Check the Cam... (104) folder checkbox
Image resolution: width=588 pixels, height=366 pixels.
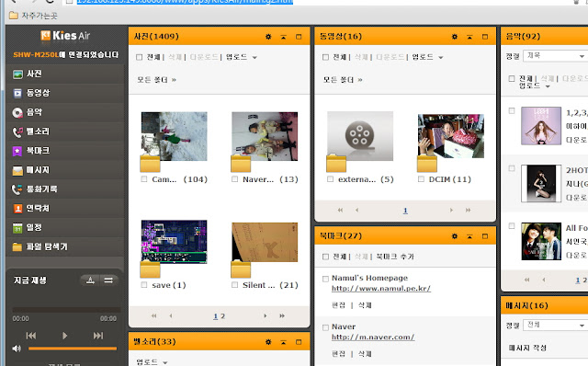[144, 179]
